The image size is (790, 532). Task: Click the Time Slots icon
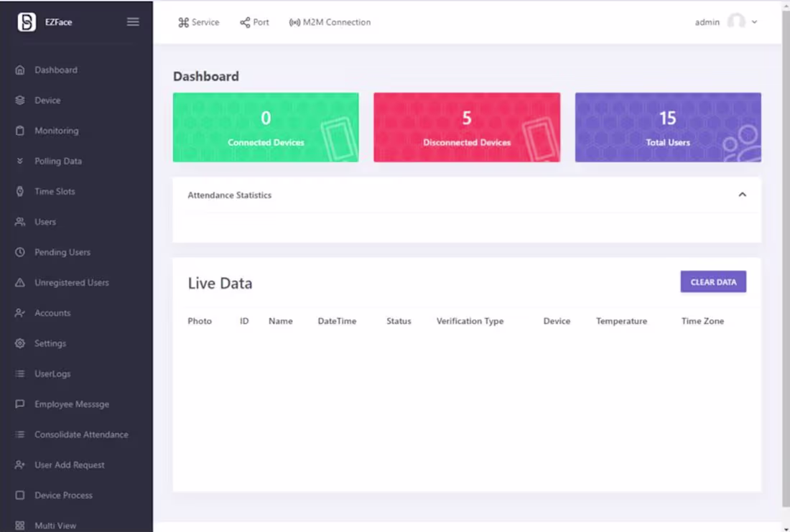[x=22, y=191]
